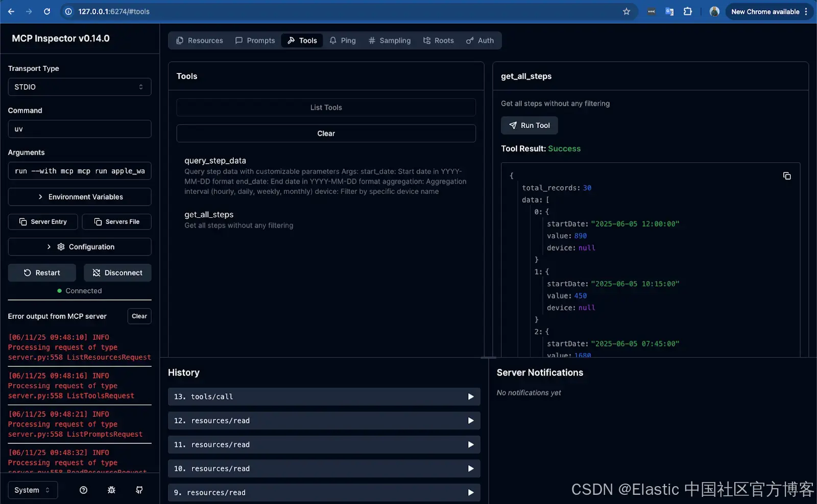Viewport: 817px width, 504px height.
Task: Expand the Environment Variables section
Action: point(80,196)
